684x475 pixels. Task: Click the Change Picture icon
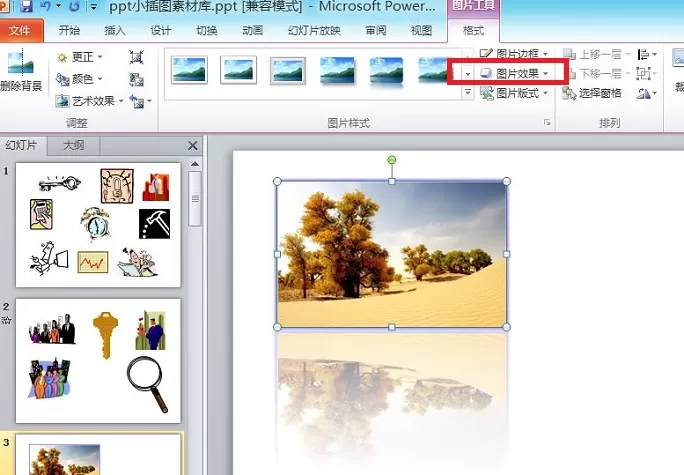(136, 79)
